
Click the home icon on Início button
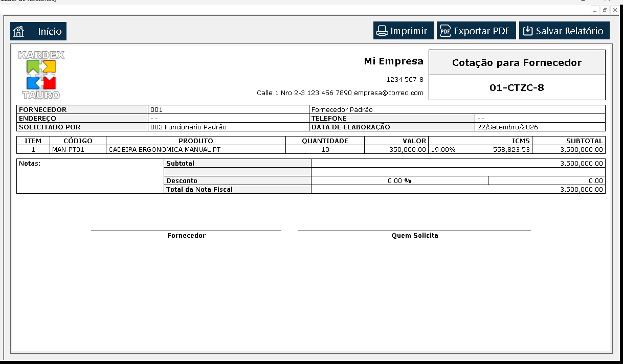(19, 31)
